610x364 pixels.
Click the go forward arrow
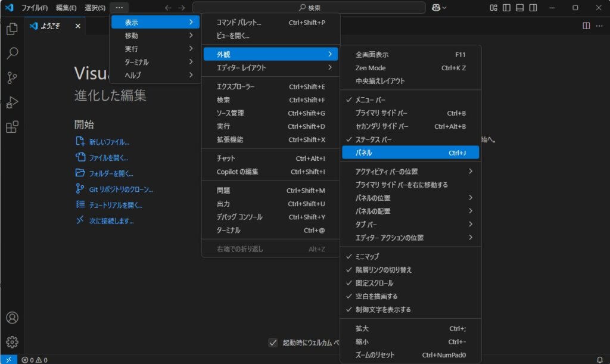pos(182,8)
